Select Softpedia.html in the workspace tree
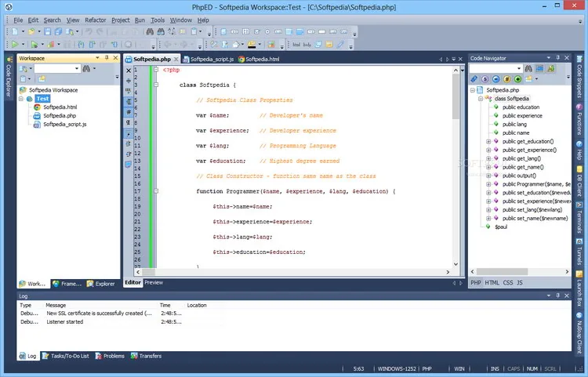 tap(60, 107)
